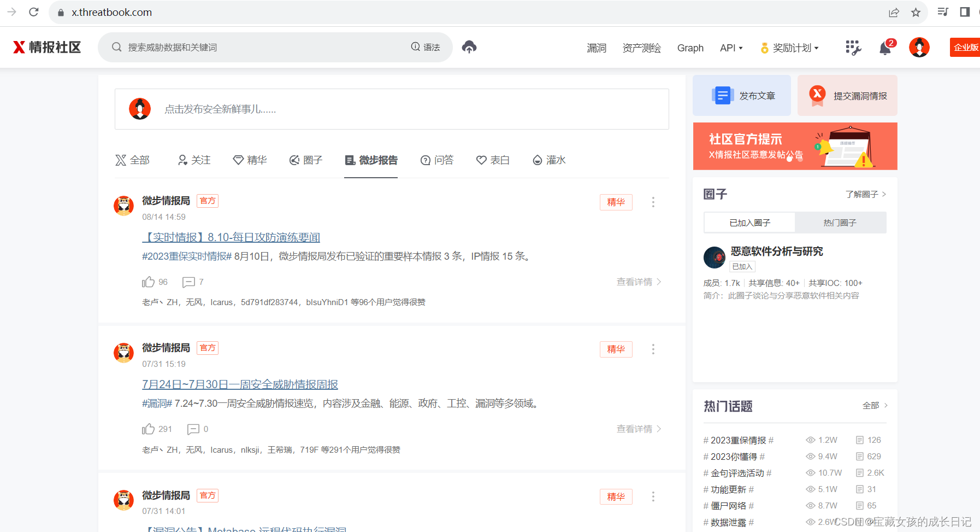Click the 恶意软件分析与研究 circle avatar
This screenshot has height=532, width=980.
coord(714,258)
